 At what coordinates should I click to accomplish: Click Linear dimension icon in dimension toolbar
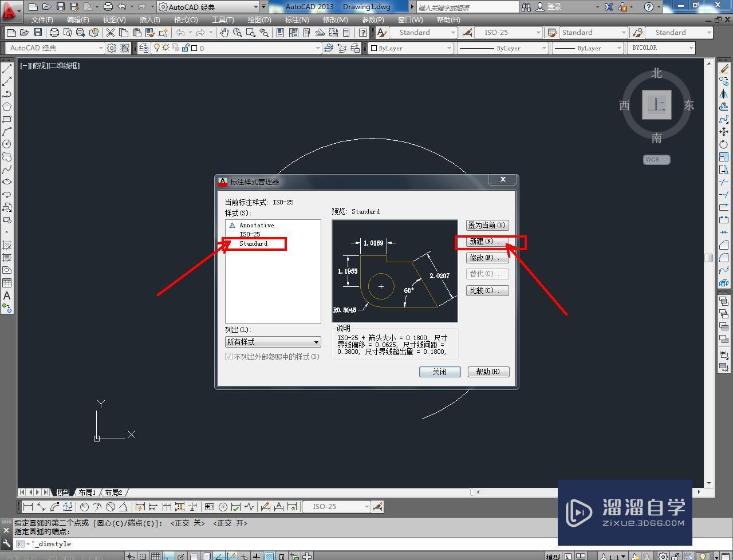[x=27, y=507]
